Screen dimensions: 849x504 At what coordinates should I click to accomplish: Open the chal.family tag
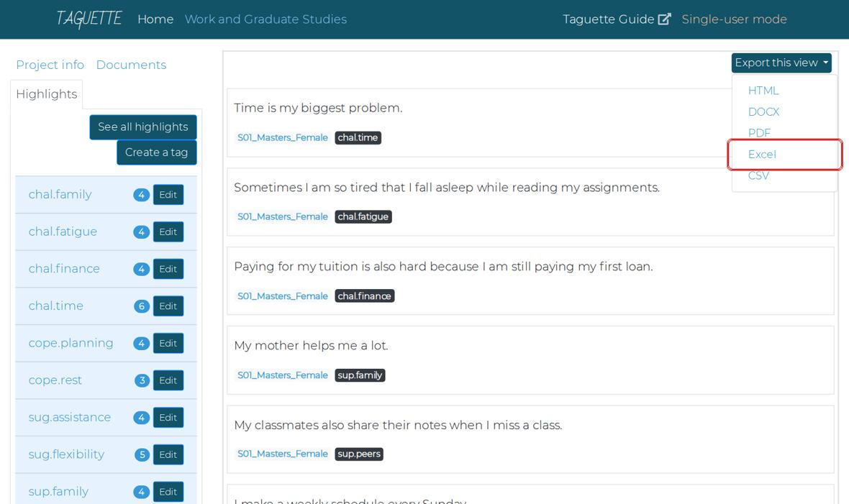tap(60, 194)
